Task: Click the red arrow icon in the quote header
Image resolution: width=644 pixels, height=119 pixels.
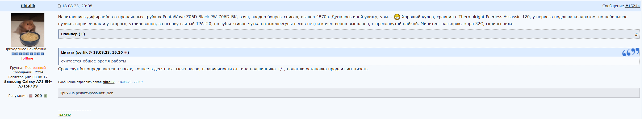Action: 126,53
